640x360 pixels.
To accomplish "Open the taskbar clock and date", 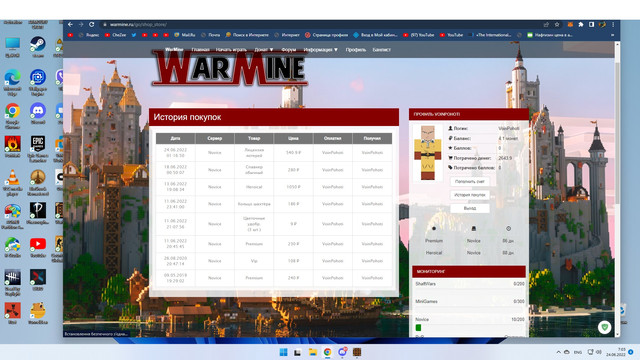I will coord(616,352).
